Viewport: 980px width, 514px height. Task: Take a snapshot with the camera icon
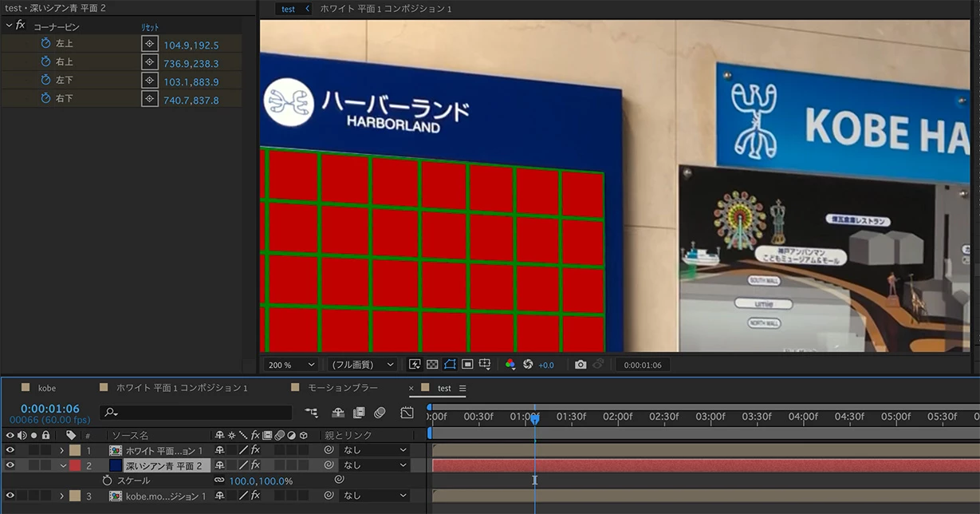pyautogui.click(x=581, y=364)
